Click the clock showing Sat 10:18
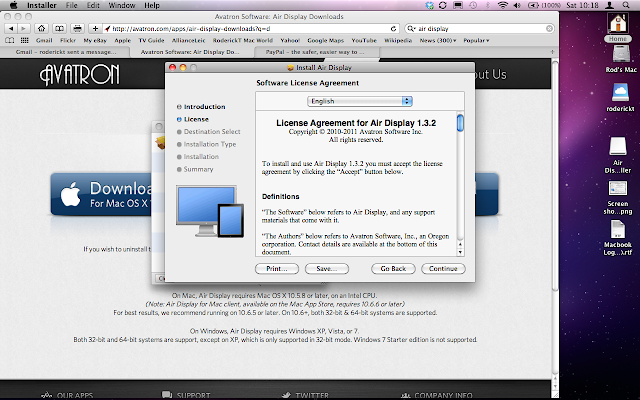This screenshot has height=400, width=640. [x=582, y=5]
